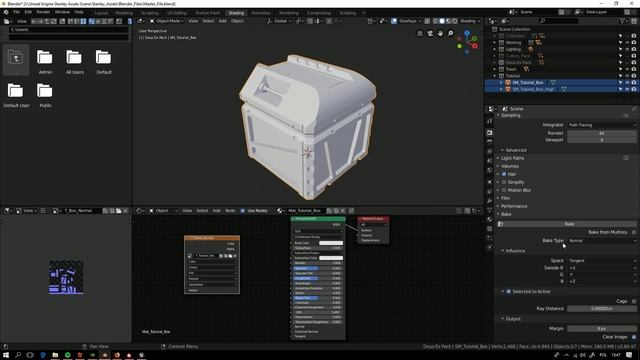Click the Bake button
This screenshot has height=360, width=640.
point(567,224)
